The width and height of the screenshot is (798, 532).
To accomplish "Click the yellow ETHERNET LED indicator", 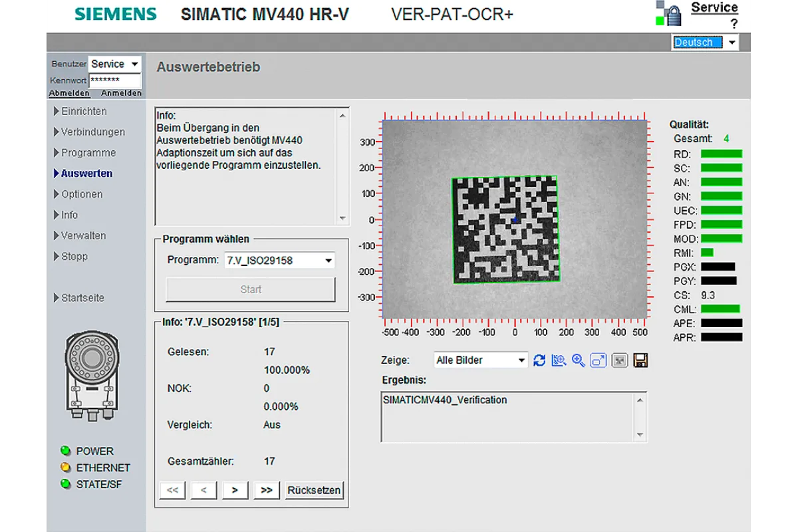I will click(x=65, y=467).
